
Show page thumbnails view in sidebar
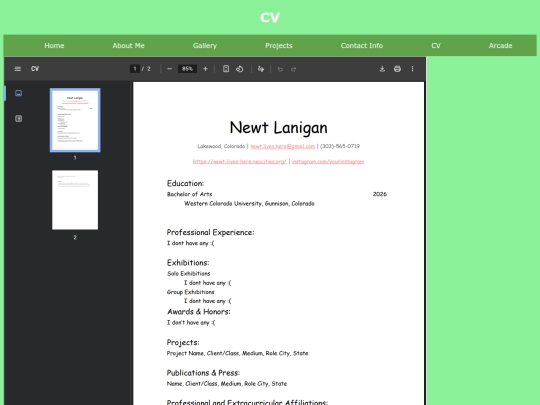(19, 93)
